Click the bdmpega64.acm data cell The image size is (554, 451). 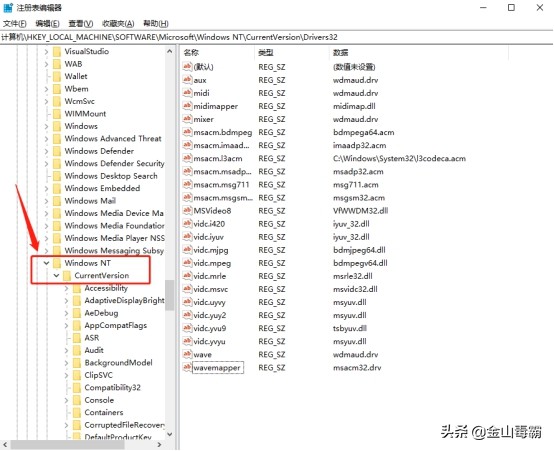tap(364, 133)
